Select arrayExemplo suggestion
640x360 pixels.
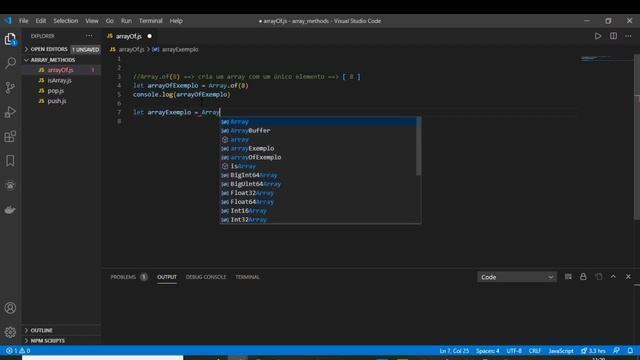tap(318, 149)
